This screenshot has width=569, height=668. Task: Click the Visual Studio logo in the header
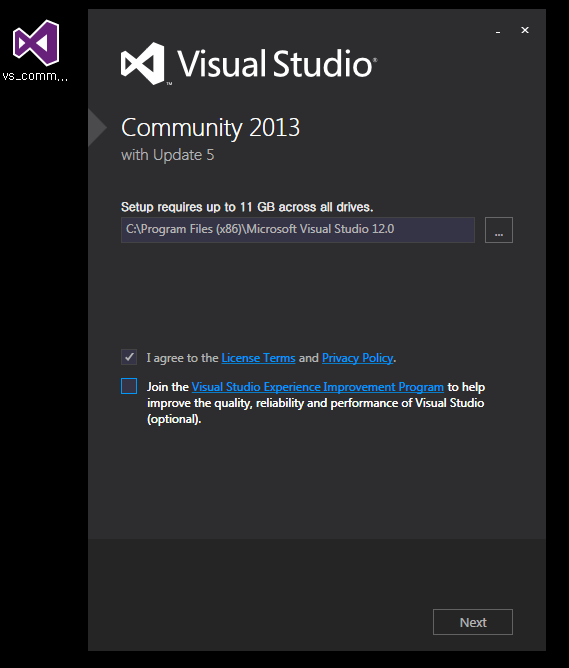click(249, 63)
